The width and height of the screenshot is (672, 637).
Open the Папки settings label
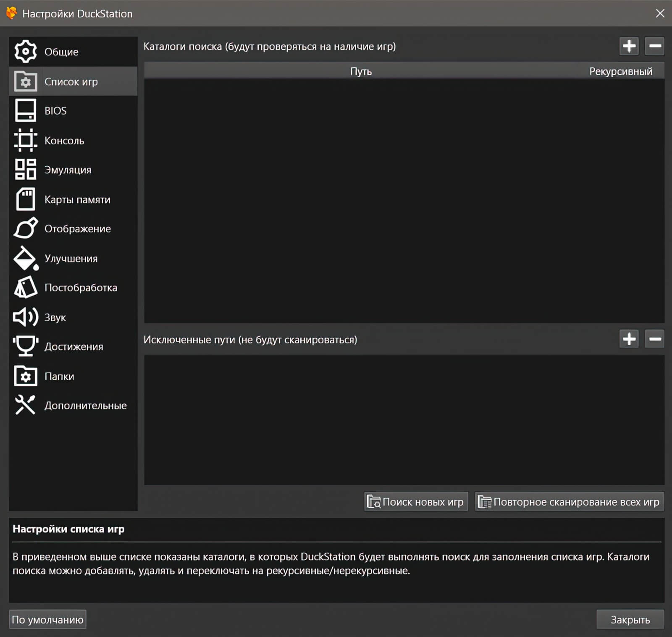[x=59, y=376]
